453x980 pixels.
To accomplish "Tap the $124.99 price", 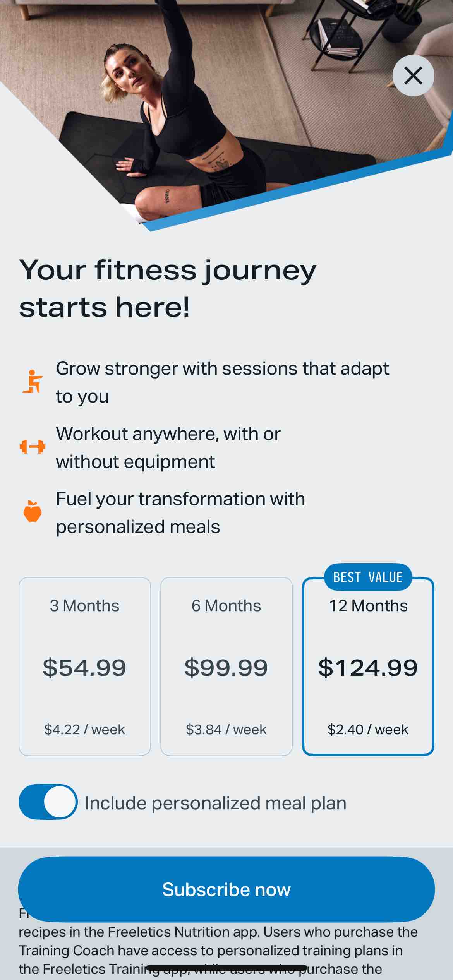I will click(368, 668).
